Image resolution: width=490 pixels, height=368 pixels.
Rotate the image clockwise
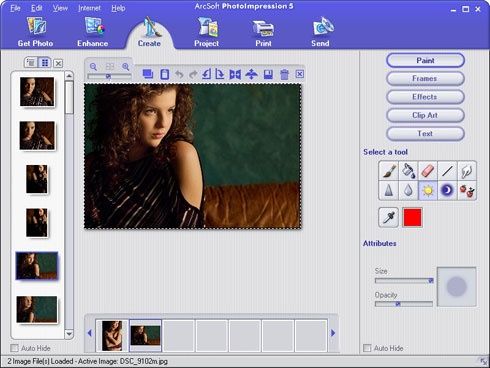coord(220,74)
